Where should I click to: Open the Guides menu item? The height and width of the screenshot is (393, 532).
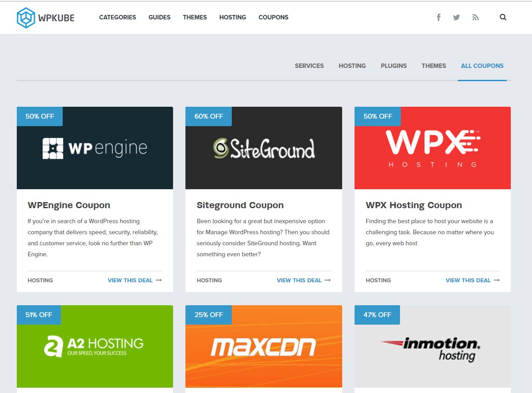159,17
